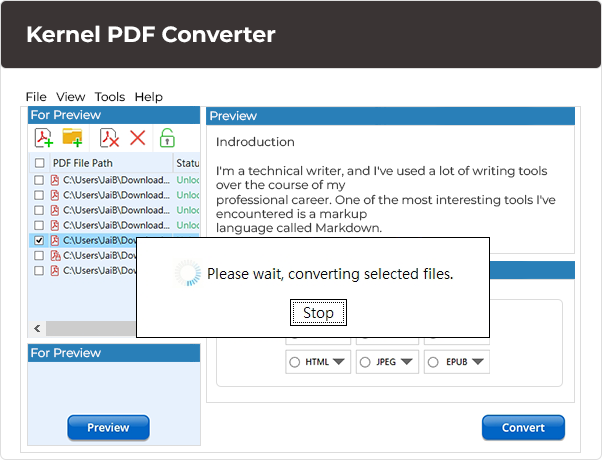The image size is (602, 460).
Task: Click the left scroll arrow of file list
Action: (37, 329)
